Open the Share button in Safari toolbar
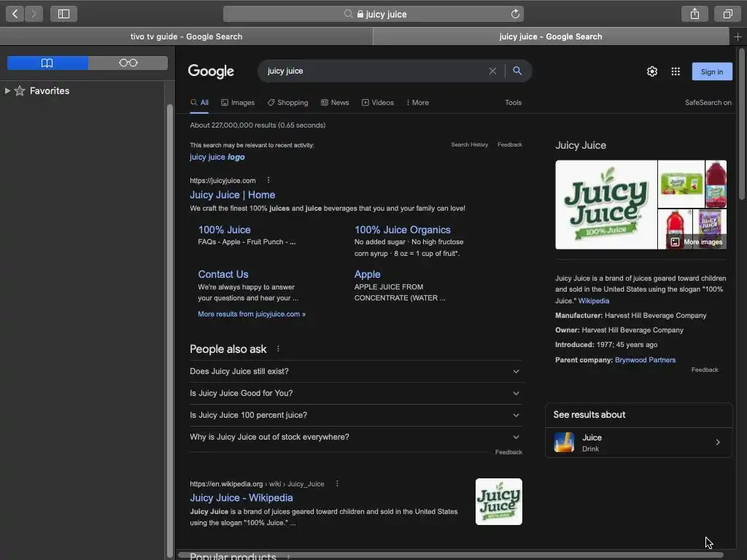 [694, 14]
